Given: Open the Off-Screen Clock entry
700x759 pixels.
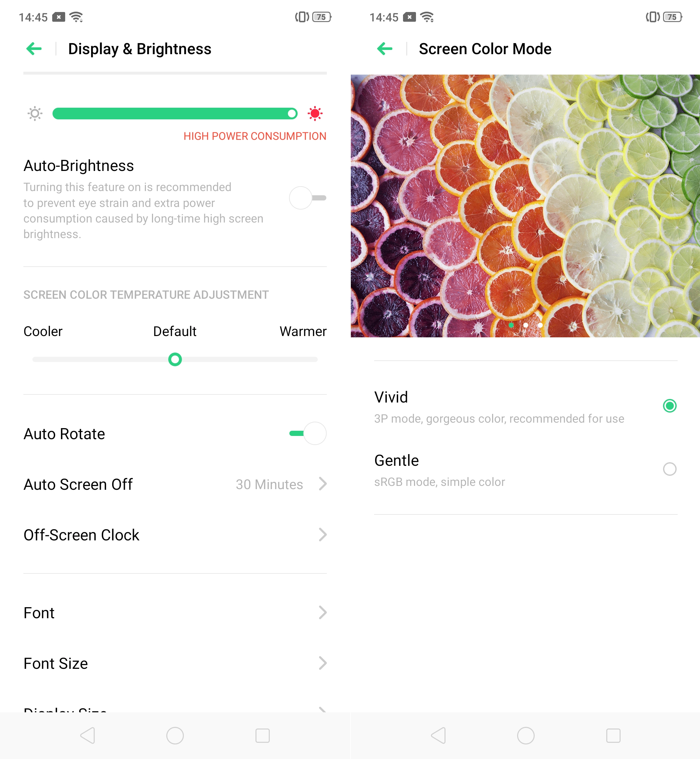Looking at the screenshot, I should pos(175,535).
